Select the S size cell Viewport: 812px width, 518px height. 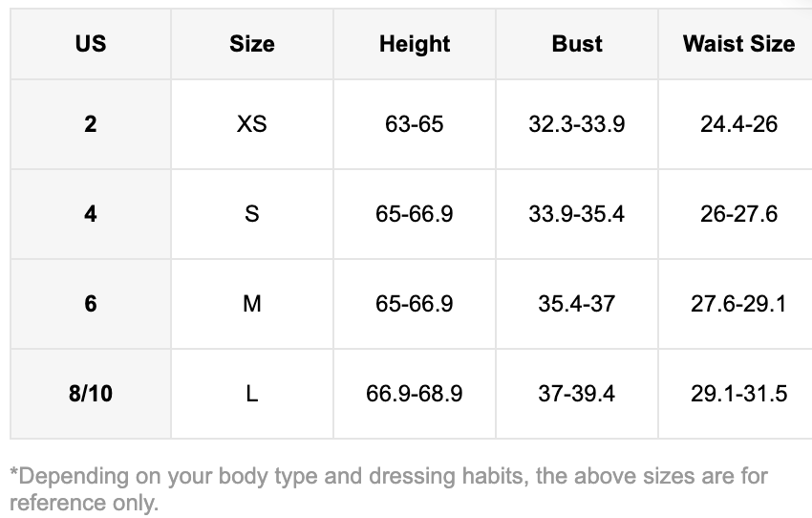[252, 214]
